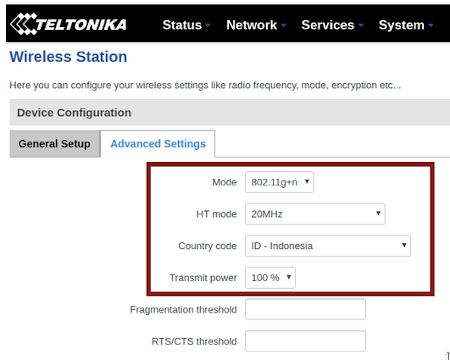Expand the HT mode 20MHz dropdown

(315, 214)
